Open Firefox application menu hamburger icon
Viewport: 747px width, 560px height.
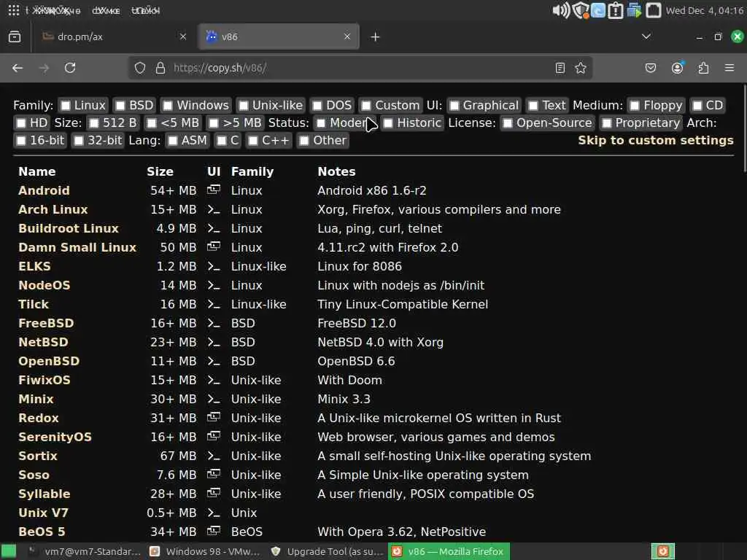[x=729, y=68]
